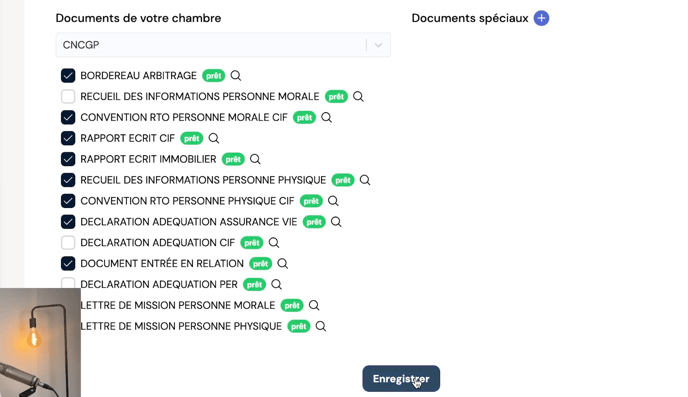Click the Enregistrer button
Screen dimensions: 688x397
(401, 379)
